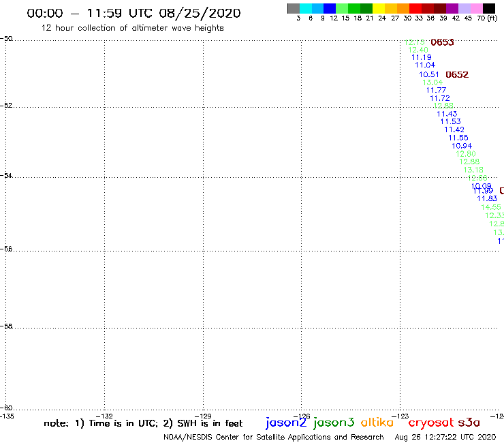Select the 12.15 wave height reading
504x443 pixels.
pyautogui.click(x=414, y=42)
